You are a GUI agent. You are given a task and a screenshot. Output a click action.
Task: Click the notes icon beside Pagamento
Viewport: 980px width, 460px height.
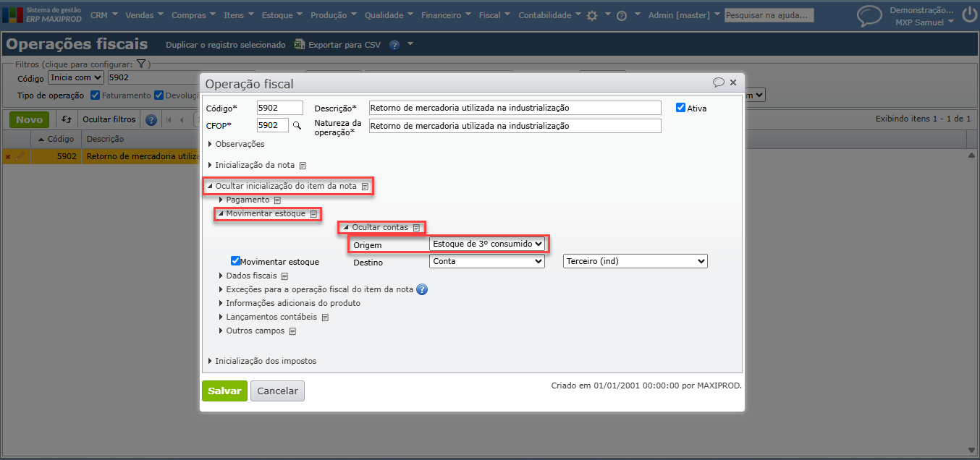[277, 200]
